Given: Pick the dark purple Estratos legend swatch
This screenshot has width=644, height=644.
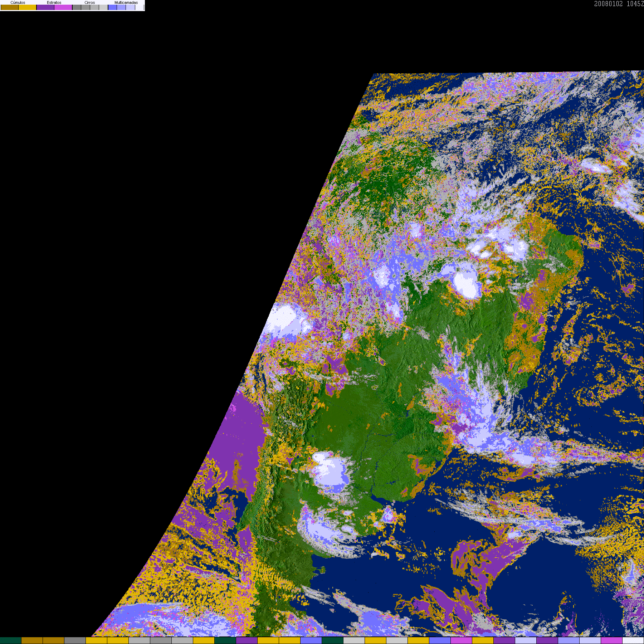Looking at the screenshot, I should pos(45,8).
